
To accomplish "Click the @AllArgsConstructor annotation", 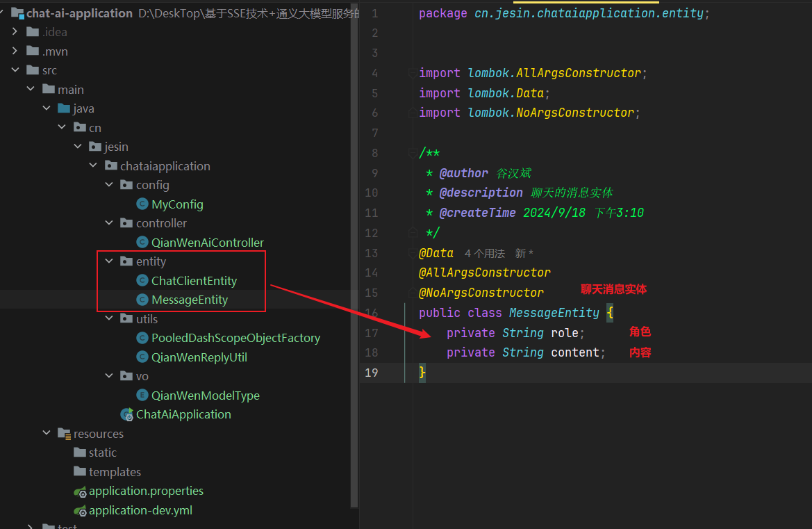I will pyautogui.click(x=484, y=272).
